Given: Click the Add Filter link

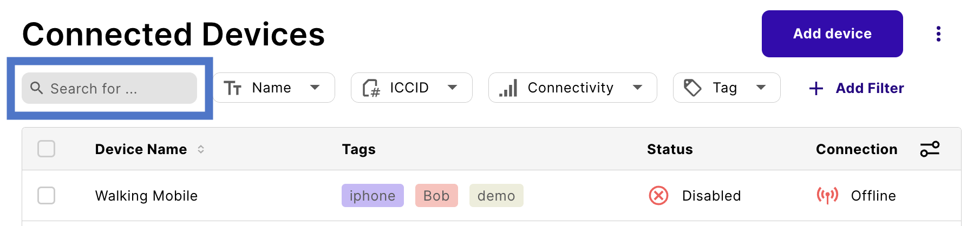Looking at the screenshot, I should point(856,88).
